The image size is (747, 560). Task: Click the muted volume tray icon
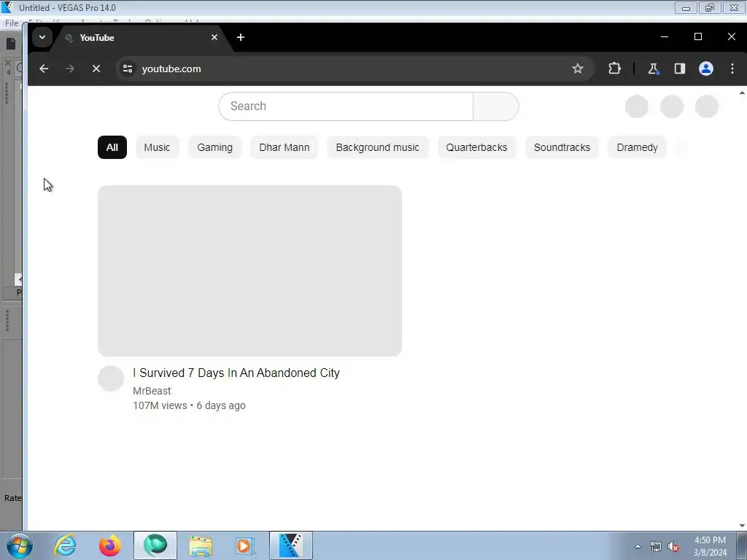[x=673, y=547]
